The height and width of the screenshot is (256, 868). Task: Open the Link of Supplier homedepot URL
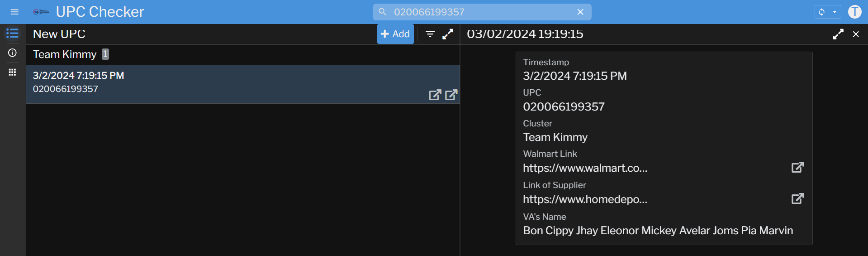pyautogui.click(x=797, y=198)
